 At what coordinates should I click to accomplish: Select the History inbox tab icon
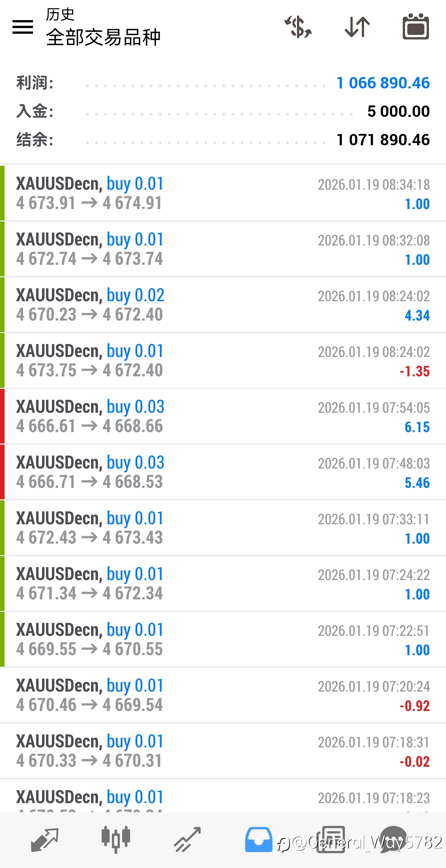pos(258,839)
